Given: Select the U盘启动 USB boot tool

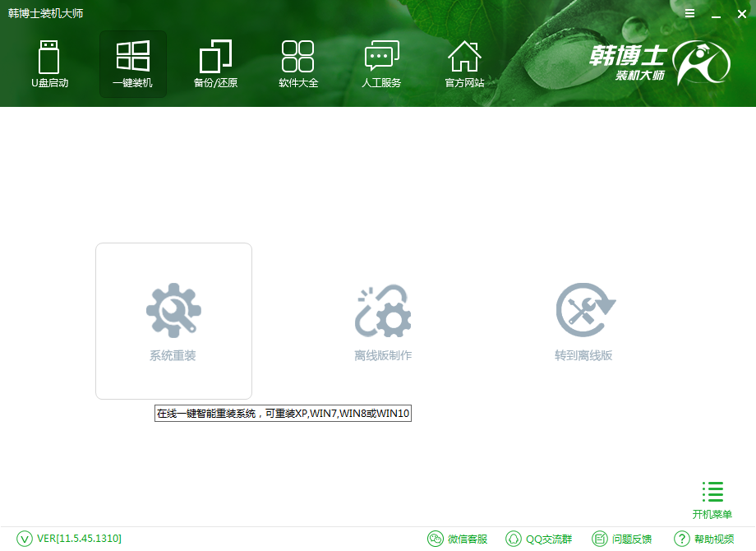Looking at the screenshot, I should (x=49, y=64).
